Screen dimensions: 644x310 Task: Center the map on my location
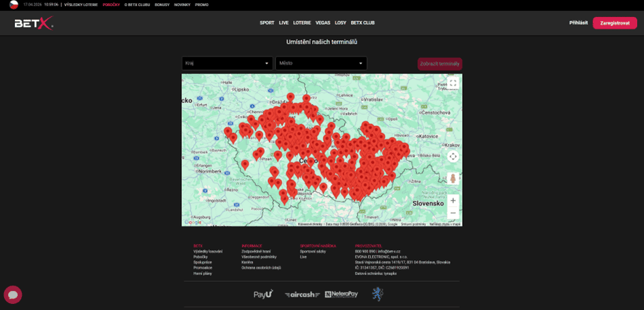pos(453,156)
